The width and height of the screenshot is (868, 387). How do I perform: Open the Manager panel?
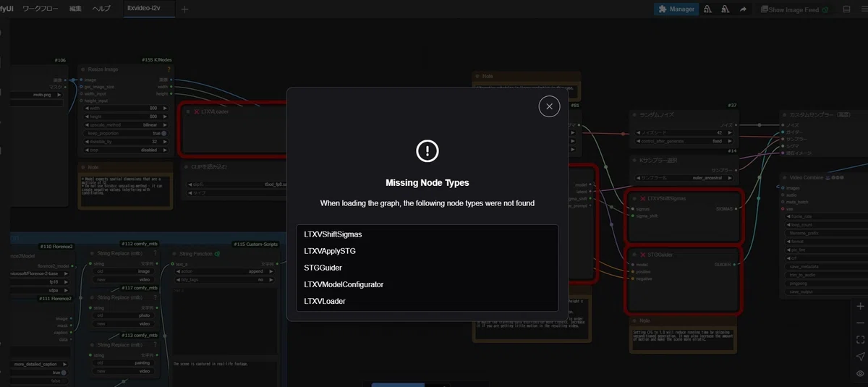pos(676,9)
